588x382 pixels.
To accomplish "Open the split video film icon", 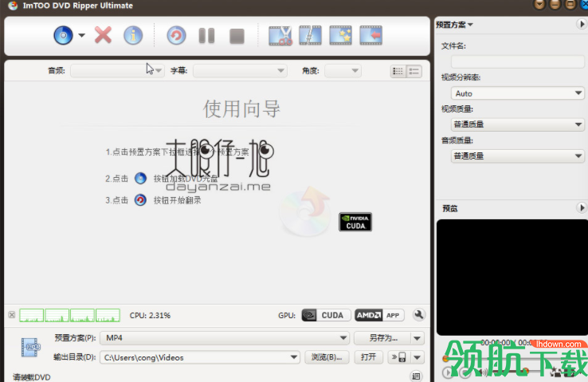I will 311,36.
